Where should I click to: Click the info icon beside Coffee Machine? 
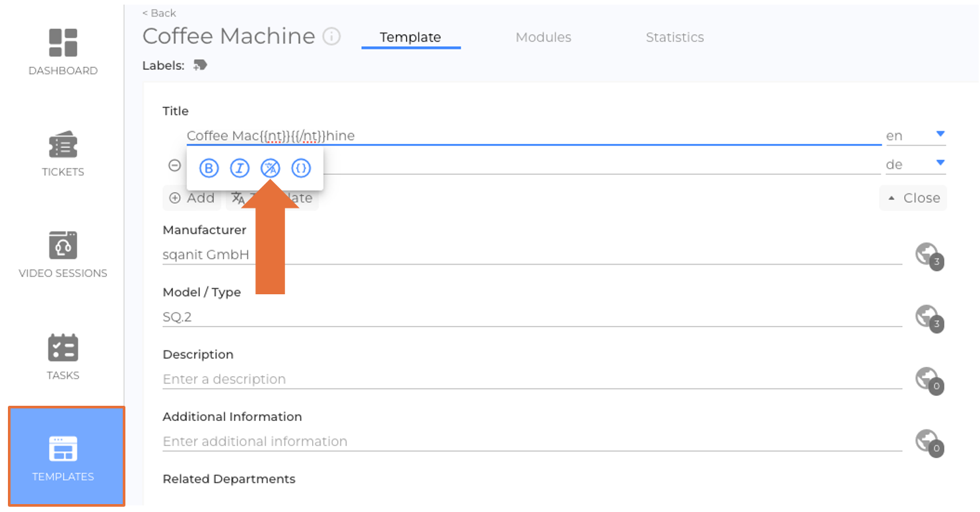click(x=331, y=36)
